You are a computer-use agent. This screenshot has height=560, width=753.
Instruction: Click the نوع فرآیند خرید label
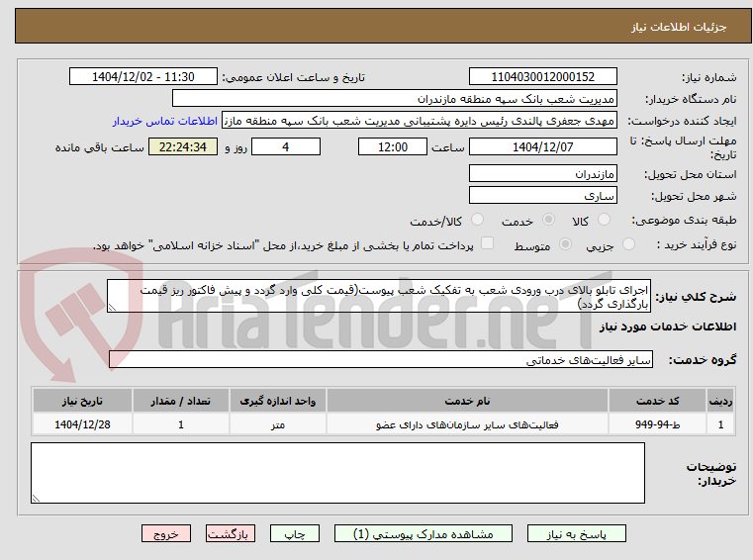[697, 244]
